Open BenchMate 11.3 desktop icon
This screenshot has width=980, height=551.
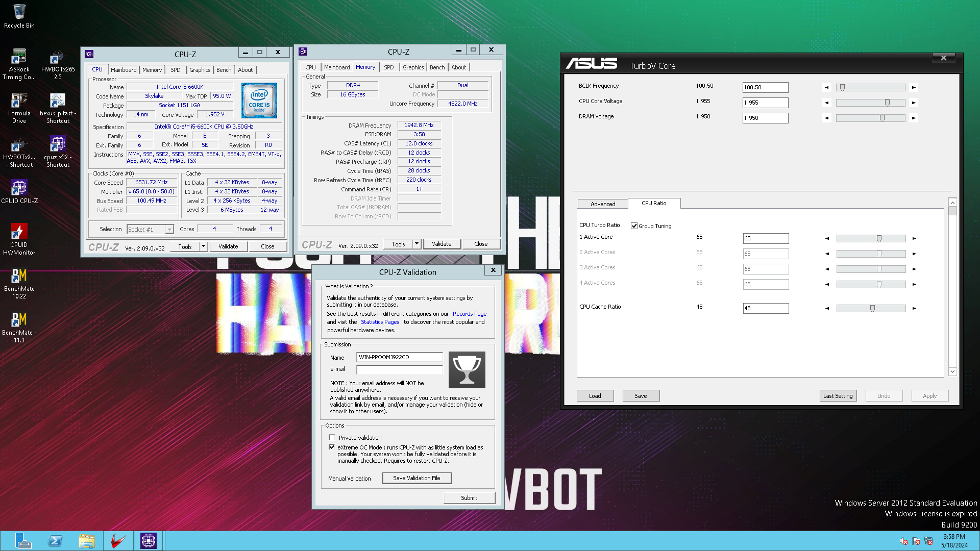coord(19,328)
